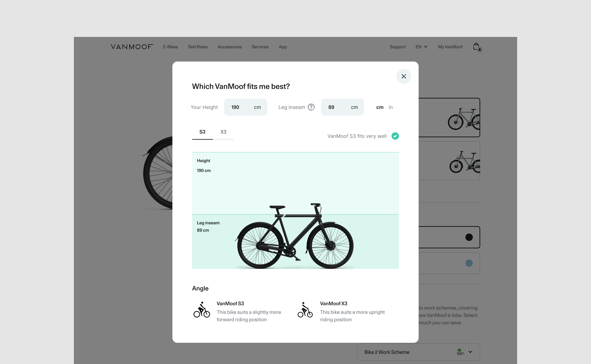Click the Bike 2 Work Scheme logo icon
The width and height of the screenshot is (591, 364).
pos(460,352)
